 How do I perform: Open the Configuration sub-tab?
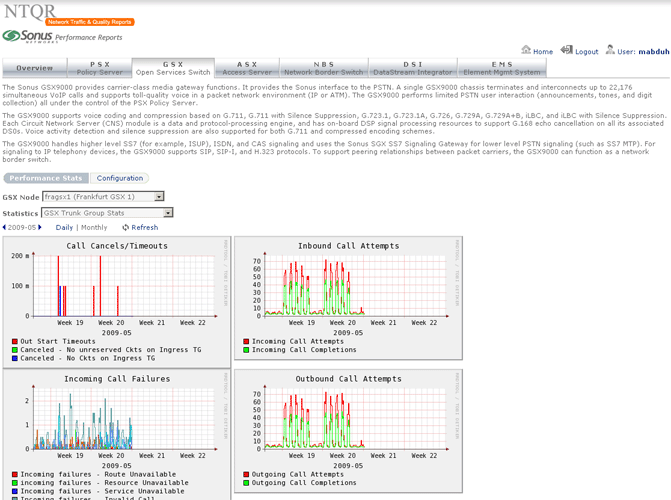coord(119,178)
